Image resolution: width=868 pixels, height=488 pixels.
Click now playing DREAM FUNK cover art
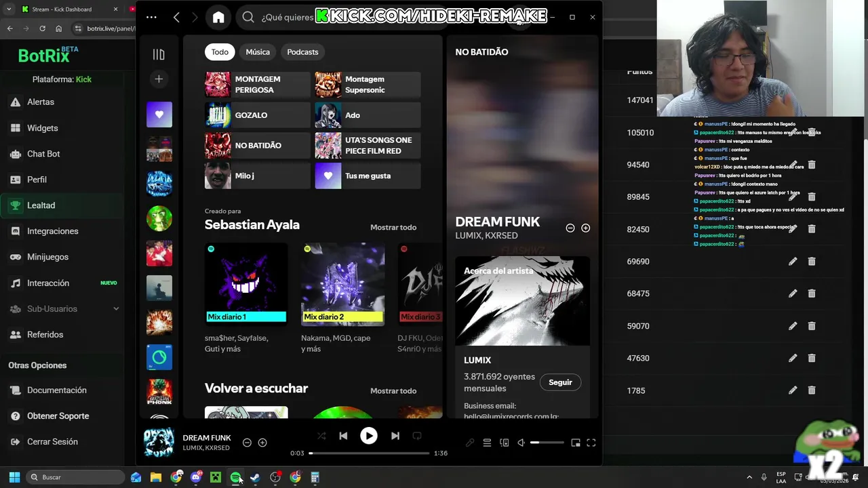159,443
